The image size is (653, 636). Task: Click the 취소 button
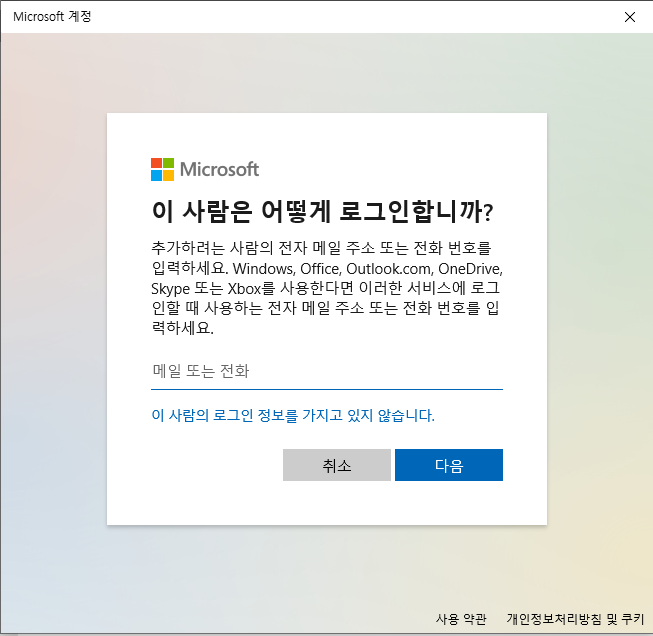point(336,465)
